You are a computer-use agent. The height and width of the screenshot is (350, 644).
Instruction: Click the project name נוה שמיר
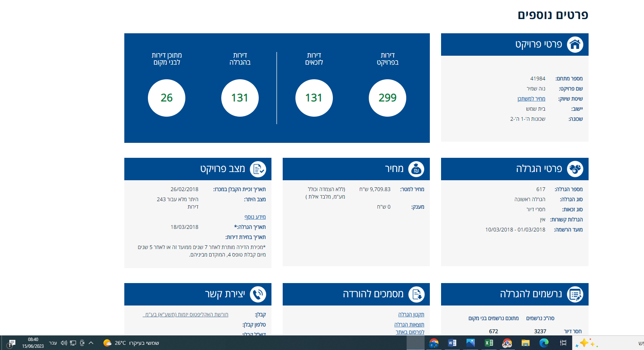(x=536, y=89)
